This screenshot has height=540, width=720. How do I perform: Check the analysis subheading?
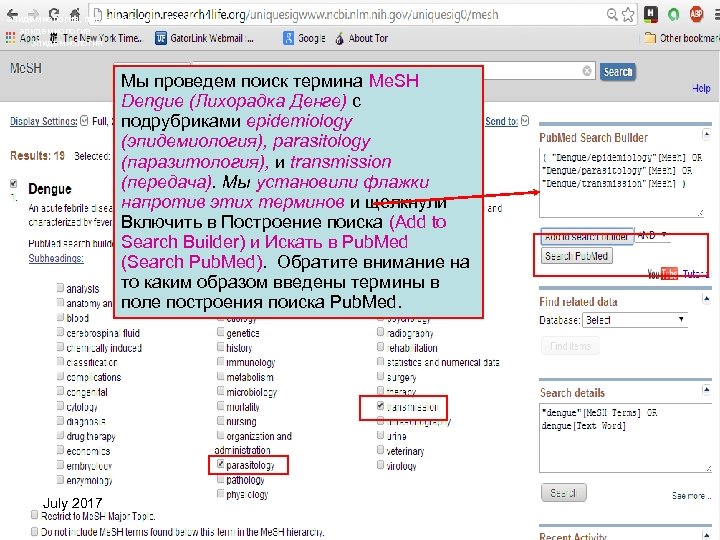coord(60,287)
